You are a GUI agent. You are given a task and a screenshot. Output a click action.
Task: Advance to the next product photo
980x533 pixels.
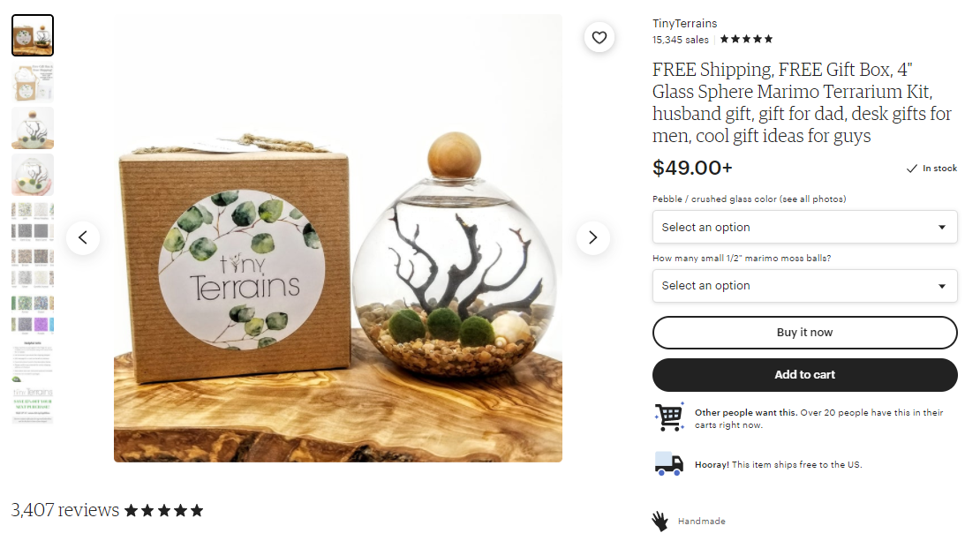point(592,237)
